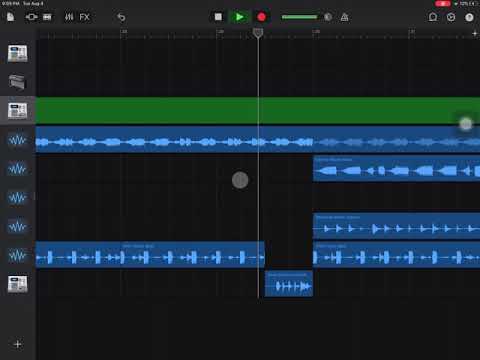
Task: Open the track mixer controls icon
Action: pos(69,17)
